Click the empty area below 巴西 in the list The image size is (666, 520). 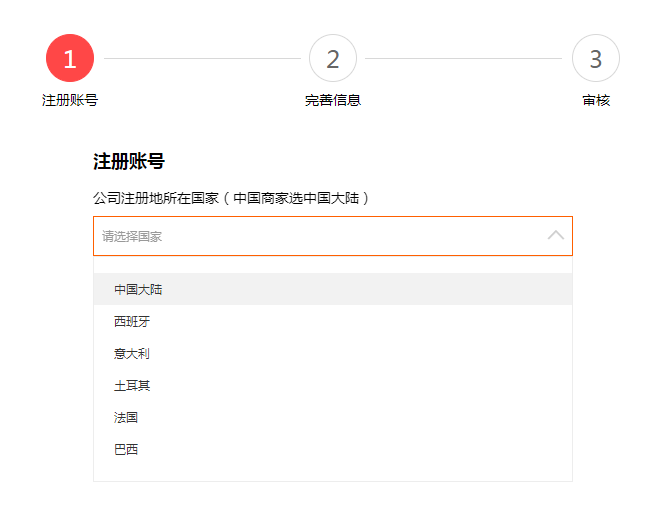coord(332,472)
